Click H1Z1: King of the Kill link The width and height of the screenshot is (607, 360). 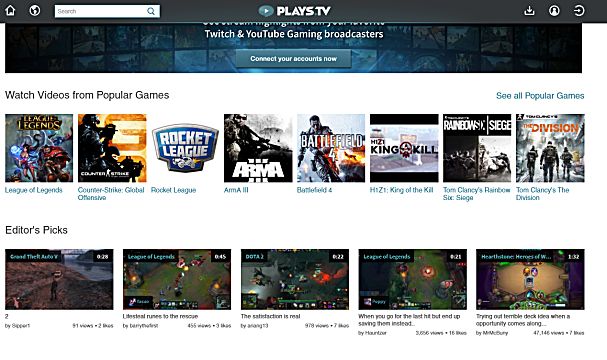tap(401, 190)
